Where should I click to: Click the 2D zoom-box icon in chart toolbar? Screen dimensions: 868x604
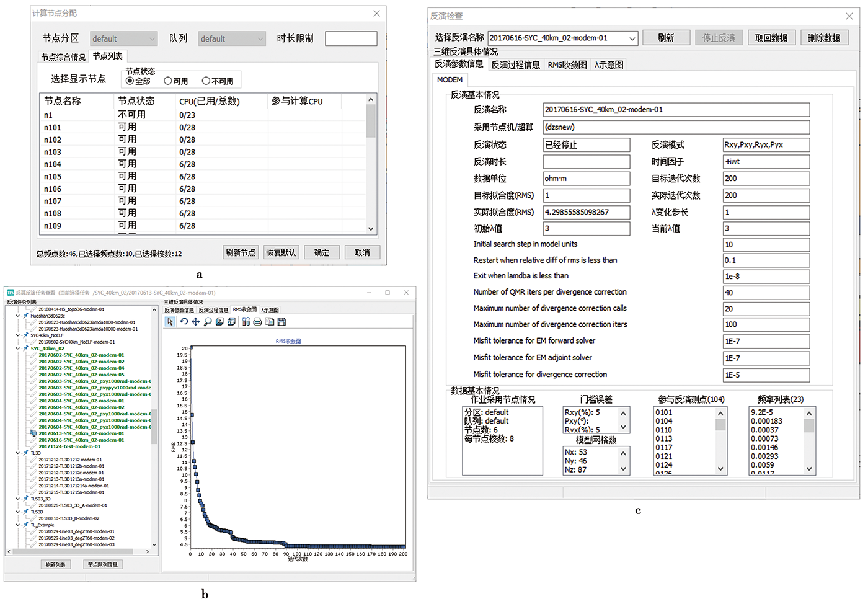tap(219, 321)
